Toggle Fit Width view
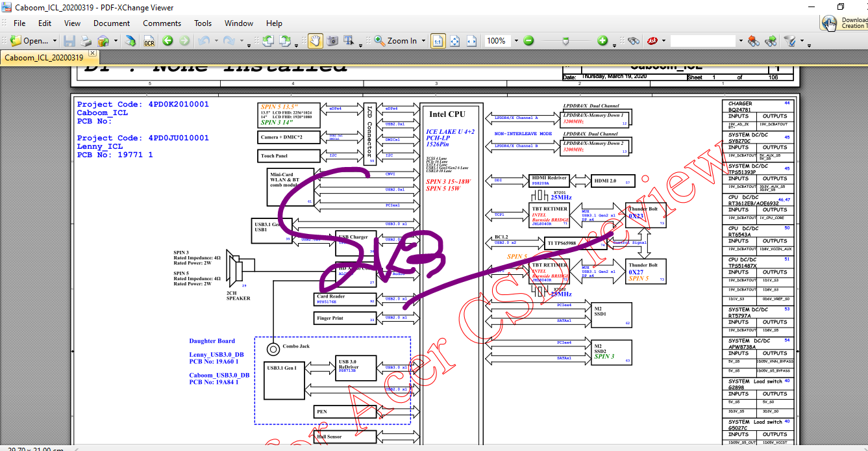 (x=471, y=41)
